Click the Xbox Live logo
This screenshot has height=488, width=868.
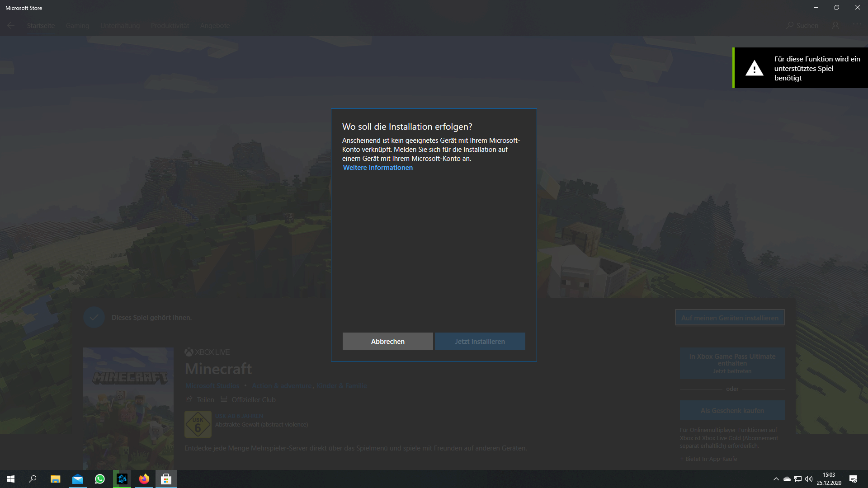pyautogui.click(x=208, y=352)
